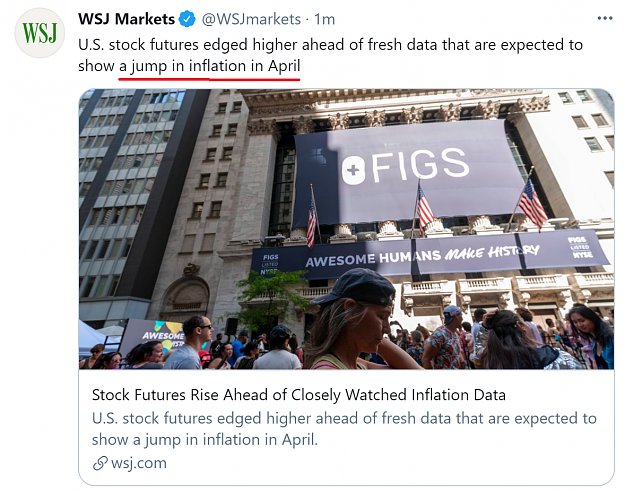
Task: Open the tweet via 1m timestamp
Action: tap(324, 19)
